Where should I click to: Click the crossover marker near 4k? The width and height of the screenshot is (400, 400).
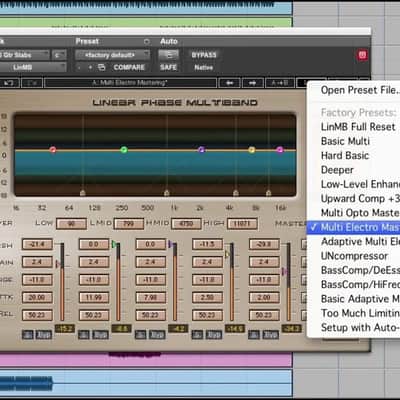point(236,193)
